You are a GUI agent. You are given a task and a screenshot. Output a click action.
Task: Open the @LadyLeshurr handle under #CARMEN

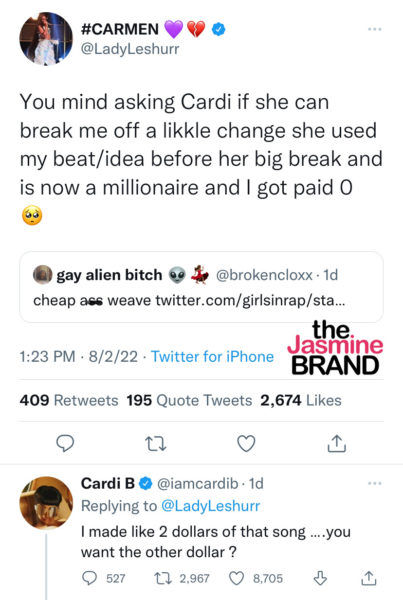tap(130, 49)
